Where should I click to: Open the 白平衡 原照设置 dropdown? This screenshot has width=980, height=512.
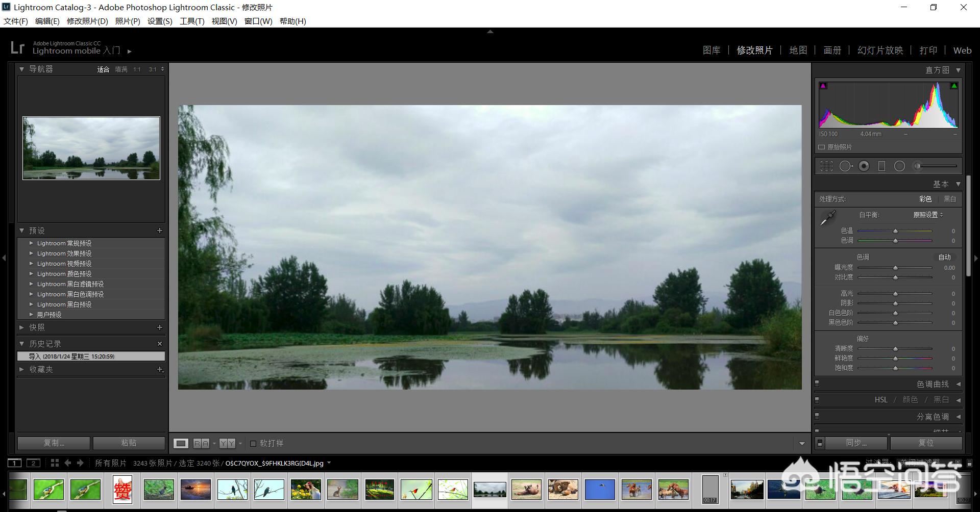pyautogui.click(x=928, y=215)
